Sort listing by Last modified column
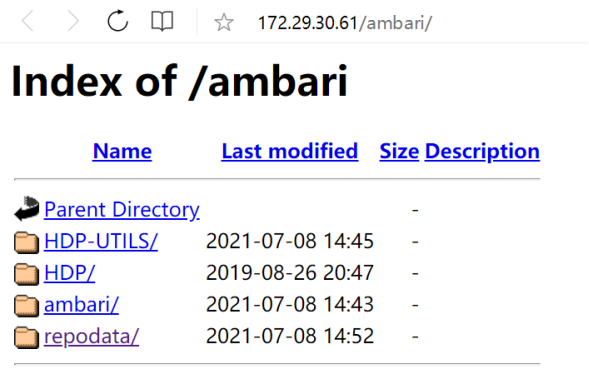Screen dimensions: 589x375 (x=290, y=151)
